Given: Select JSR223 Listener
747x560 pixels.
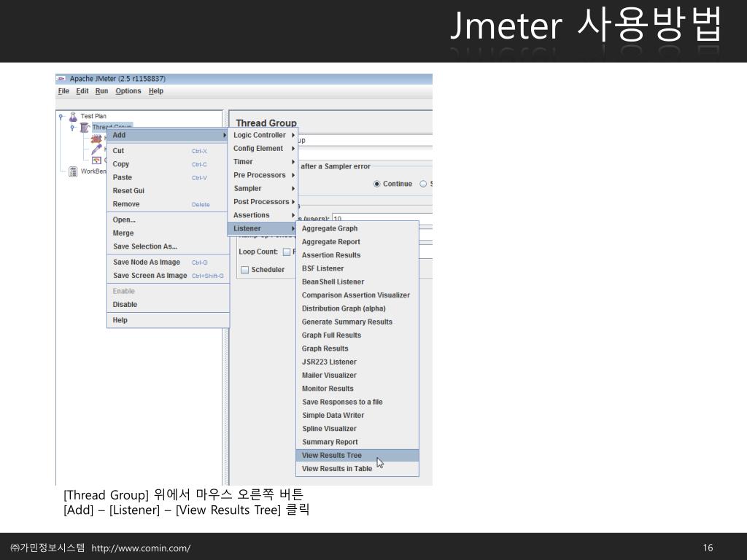Looking at the screenshot, I should 357,362.
